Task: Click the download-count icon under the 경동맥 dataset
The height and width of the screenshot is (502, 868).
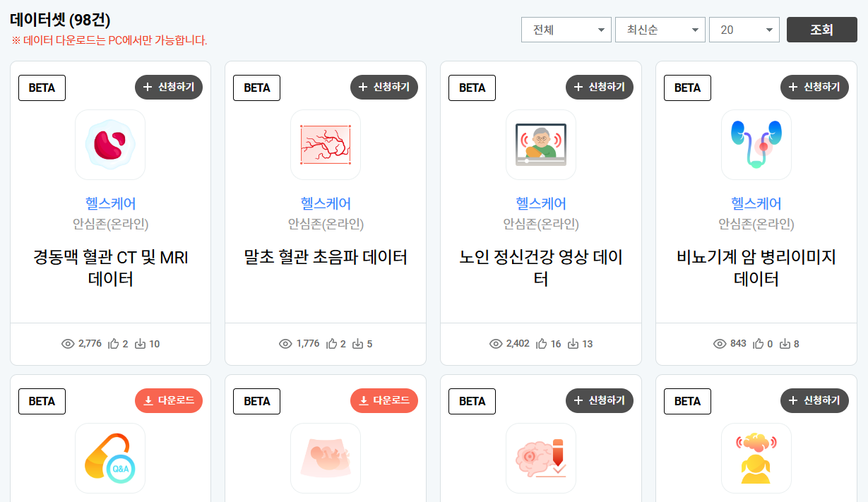Action: [140, 344]
